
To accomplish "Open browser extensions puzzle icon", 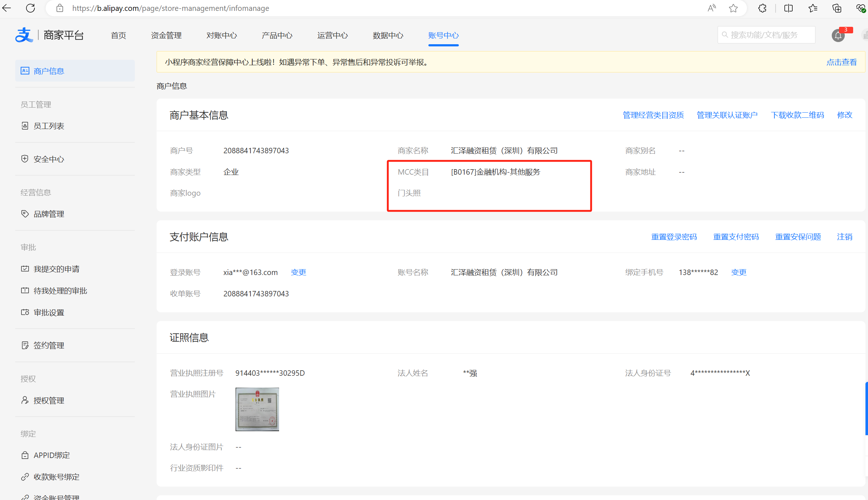I will pyautogui.click(x=762, y=8).
